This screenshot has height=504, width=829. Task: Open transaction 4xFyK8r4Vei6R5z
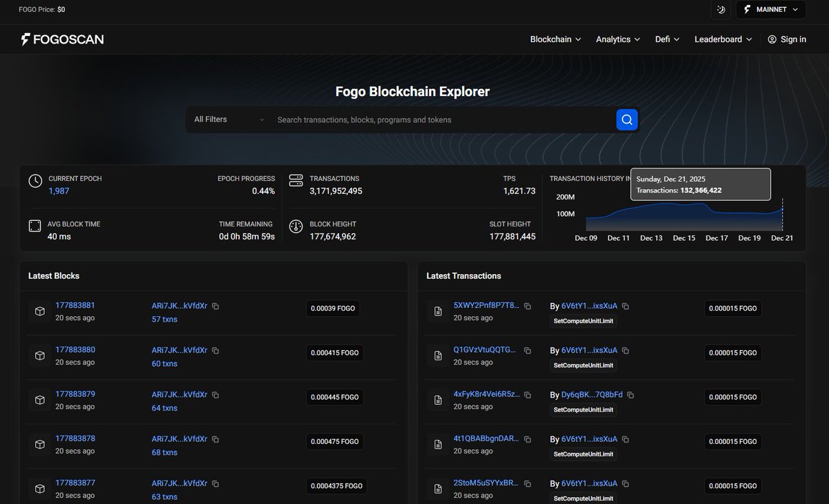(486, 394)
